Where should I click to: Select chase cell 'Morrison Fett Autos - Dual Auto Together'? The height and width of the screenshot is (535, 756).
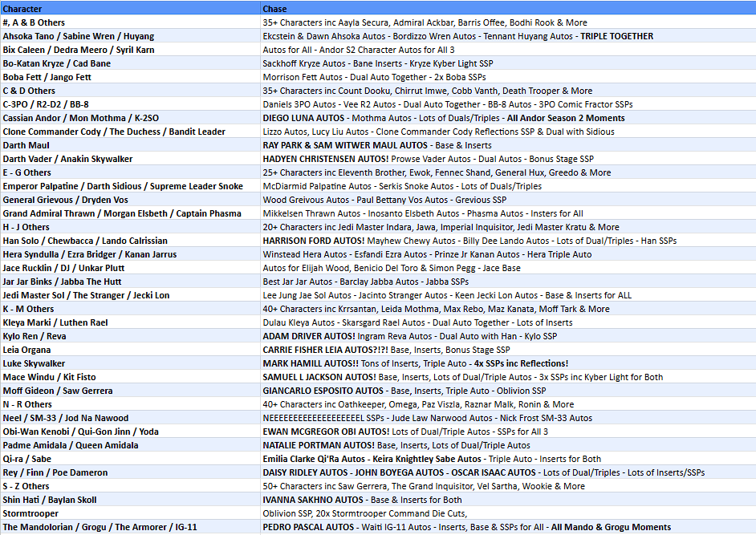tap(508, 77)
